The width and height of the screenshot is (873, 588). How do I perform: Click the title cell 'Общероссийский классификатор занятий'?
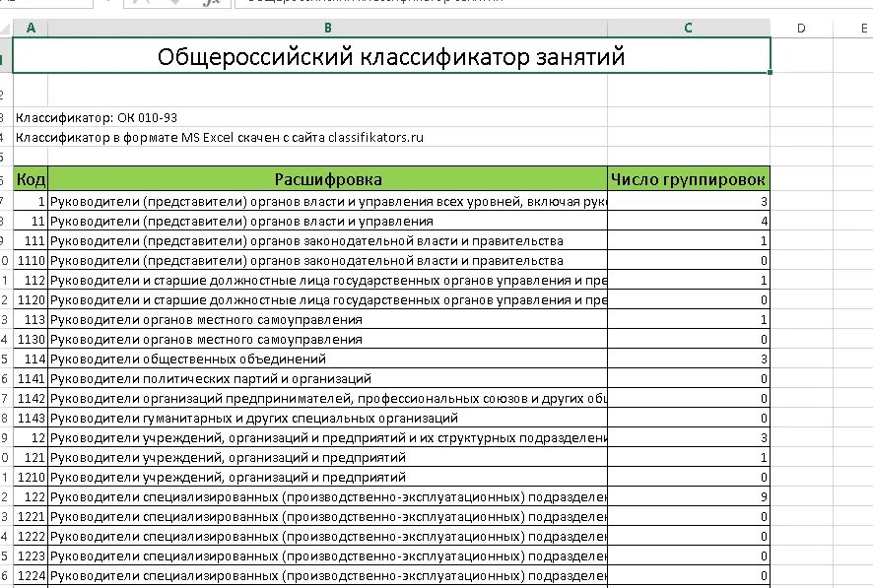coord(391,55)
